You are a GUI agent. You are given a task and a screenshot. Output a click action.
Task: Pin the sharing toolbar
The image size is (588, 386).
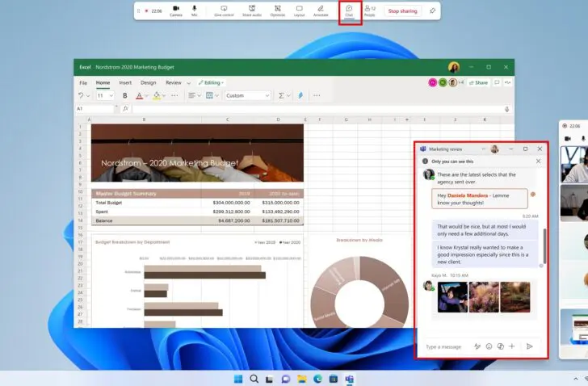click(x=432, y=10)
